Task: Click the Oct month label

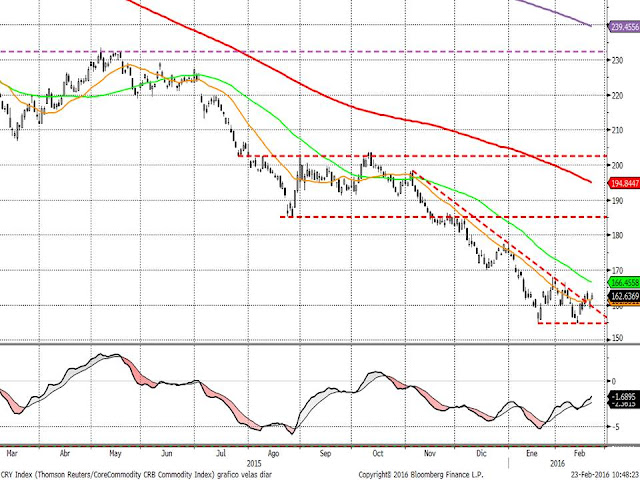Action: 378,453
